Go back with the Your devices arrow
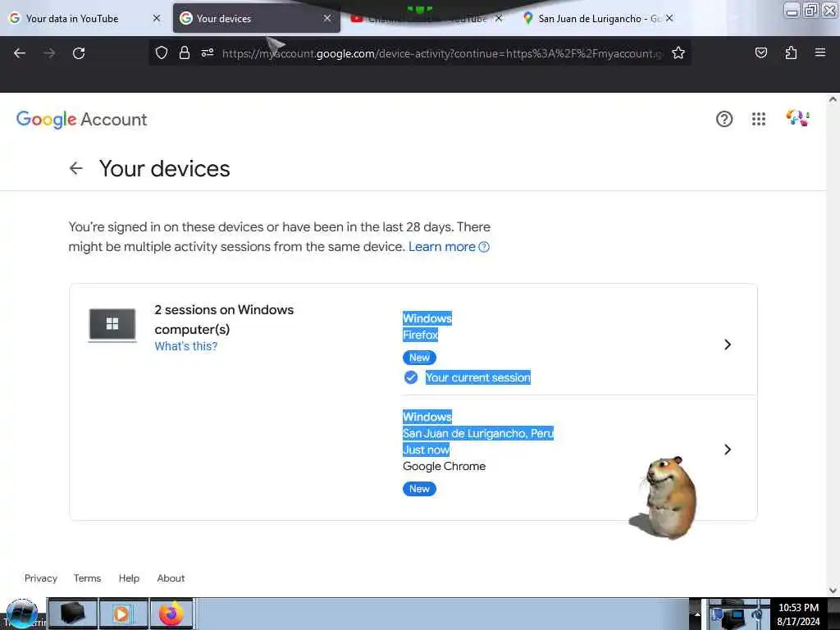This screenshot has width=840, height=630. click(76, 168)
